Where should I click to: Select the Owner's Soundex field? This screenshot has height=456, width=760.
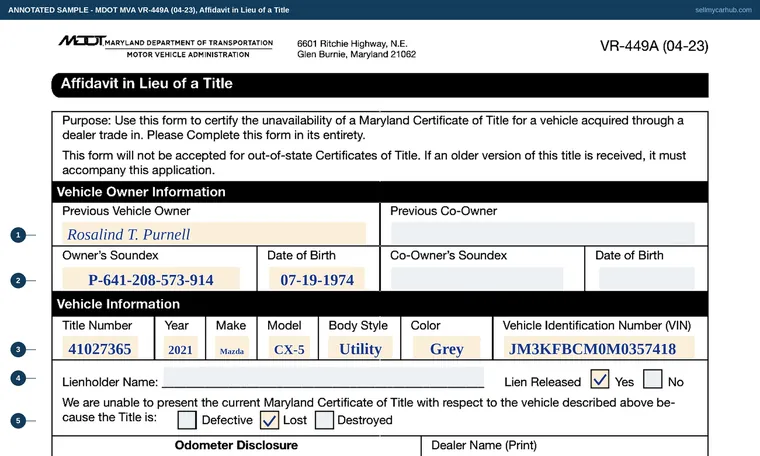tap(151, 279)
